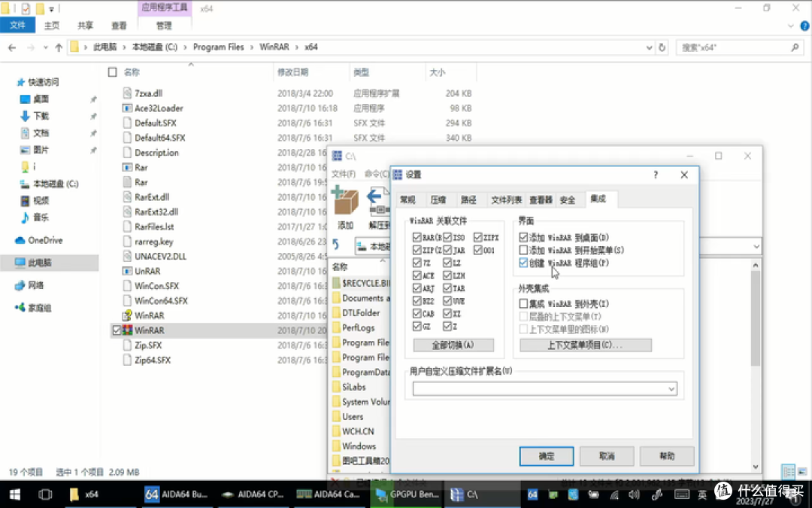
Task: Click the Explorer search magnifier icon
Action: click(x=795, y=47)
